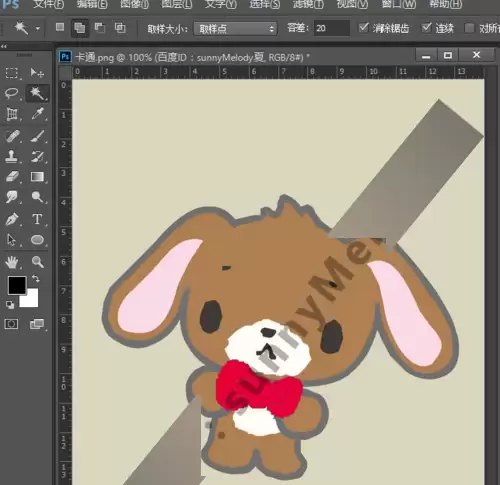Minimize the 卡通.png document window
Viewport: 500px width, 485px height.
click(426, 55)
